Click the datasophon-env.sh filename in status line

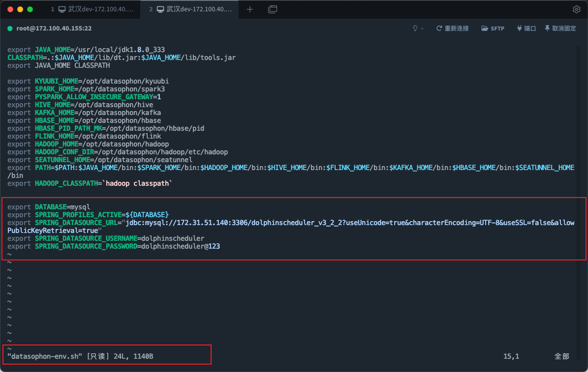point(44,356)
